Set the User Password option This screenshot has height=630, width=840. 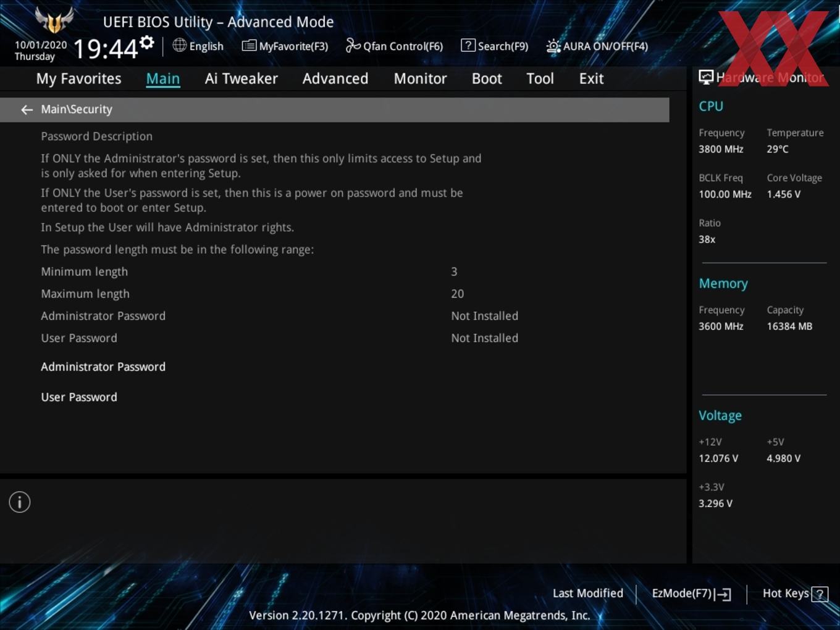[x=79, y=397]
